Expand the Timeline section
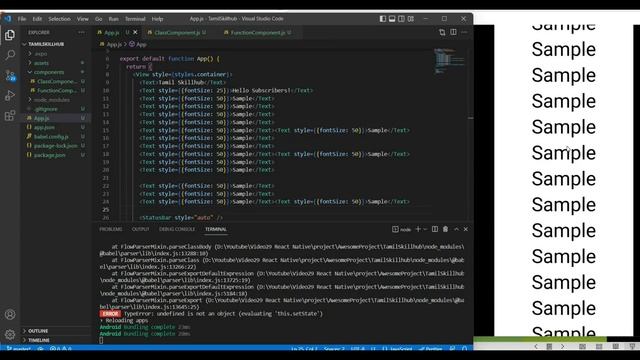The width and height of the screenshot is (640, 360). click(56, 340)
